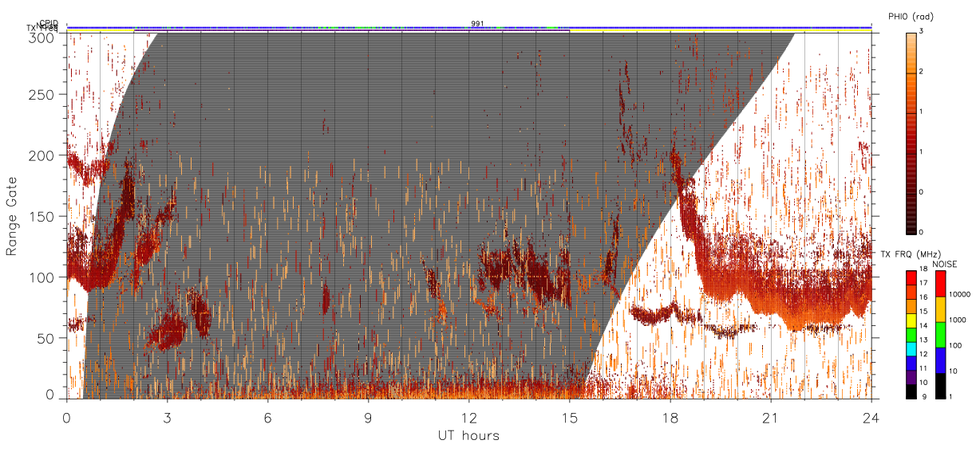980x452 pixels.
Task: Click the UT hours x-axis title
Action: [468, 435]
